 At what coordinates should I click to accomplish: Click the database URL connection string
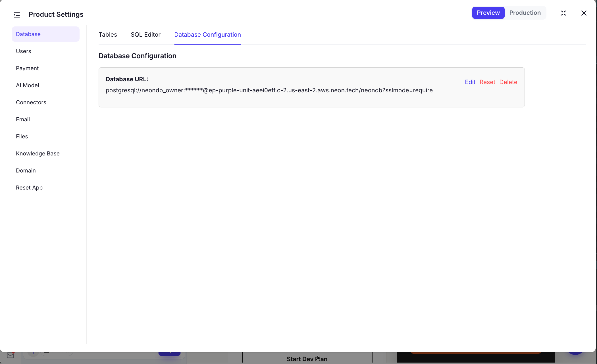click(269, 90)
